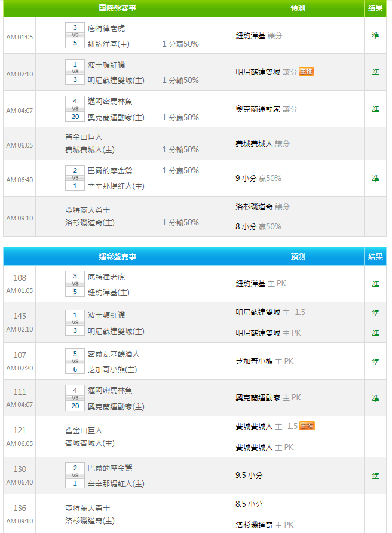This screenshot has width=392, height=533.
Task: Select prediction 明尼蘇達雙城 主 PK
Action: (268, 333)
